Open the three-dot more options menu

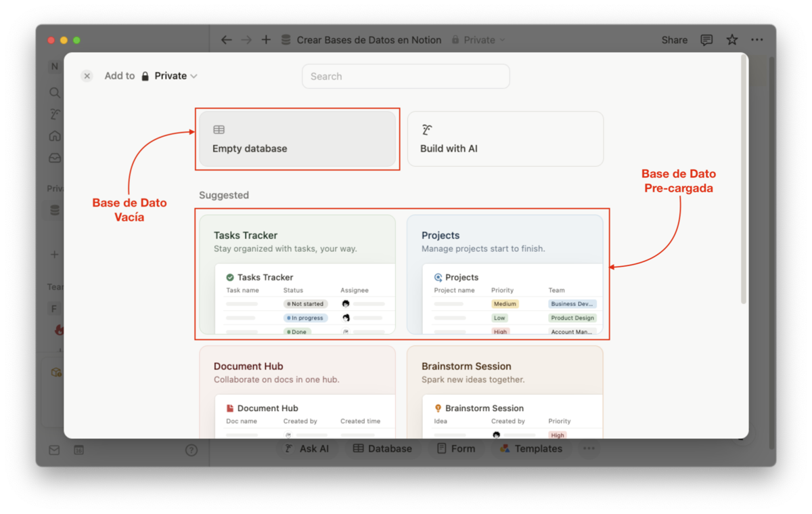coord(757,40)
